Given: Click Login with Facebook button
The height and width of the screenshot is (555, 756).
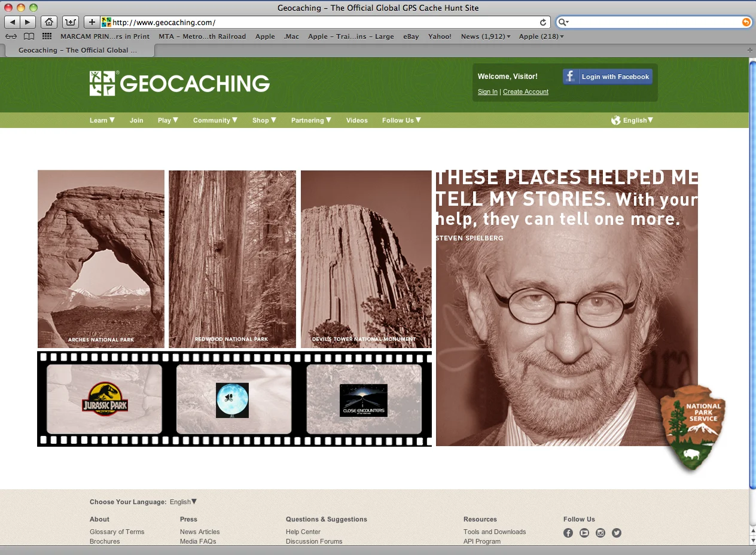Looking at the screenshot, I should 608,77.
